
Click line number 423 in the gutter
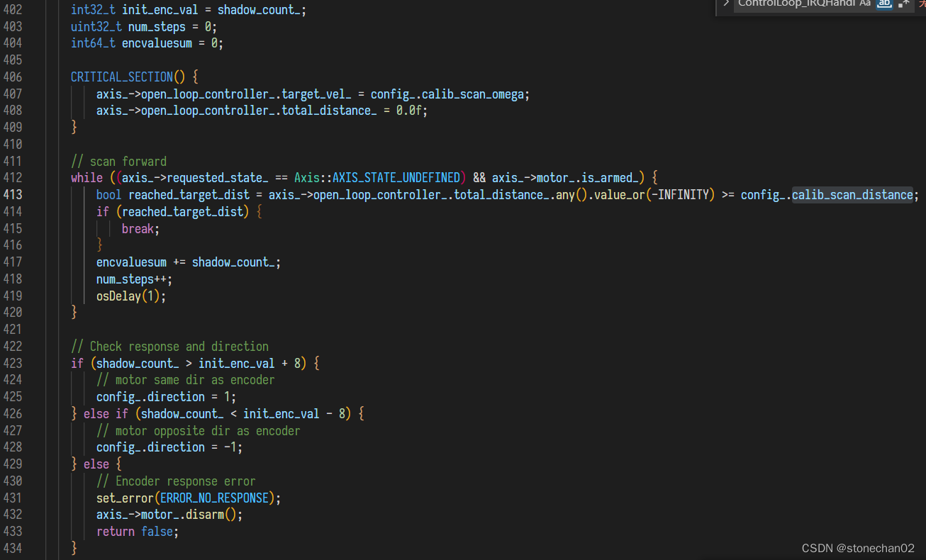(x=13, y=363)
